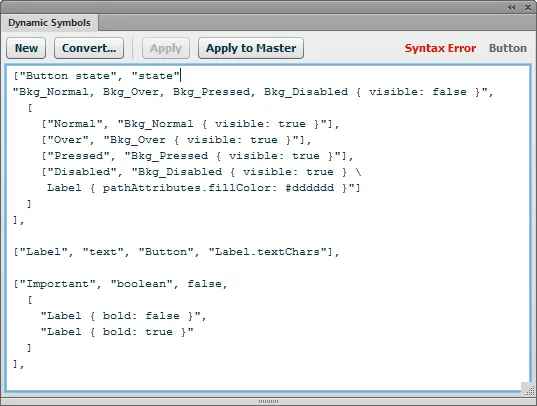This screenshot has width=537, height=406.
Task: Click the New button
Action: pyautogui.click(x=26, y=48)
